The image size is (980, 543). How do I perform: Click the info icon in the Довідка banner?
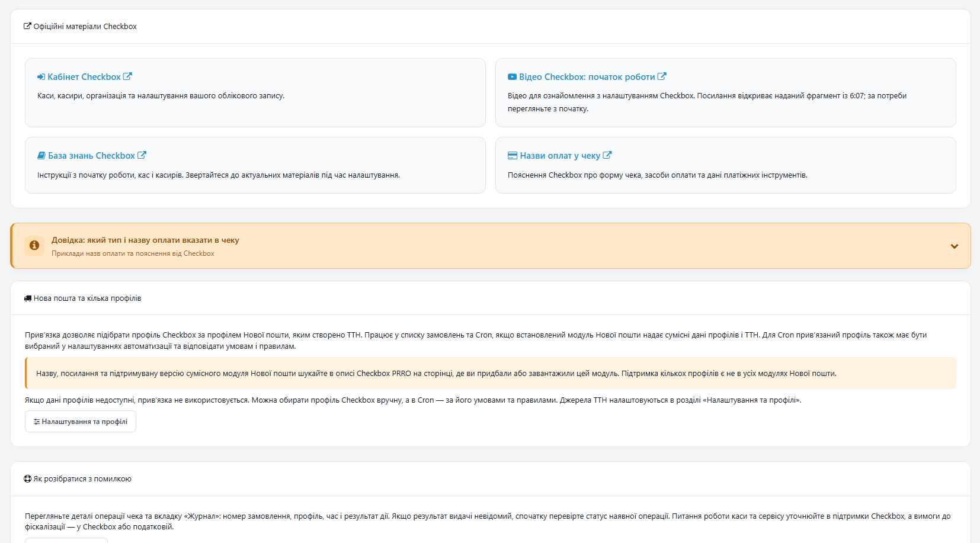point(34,245)
